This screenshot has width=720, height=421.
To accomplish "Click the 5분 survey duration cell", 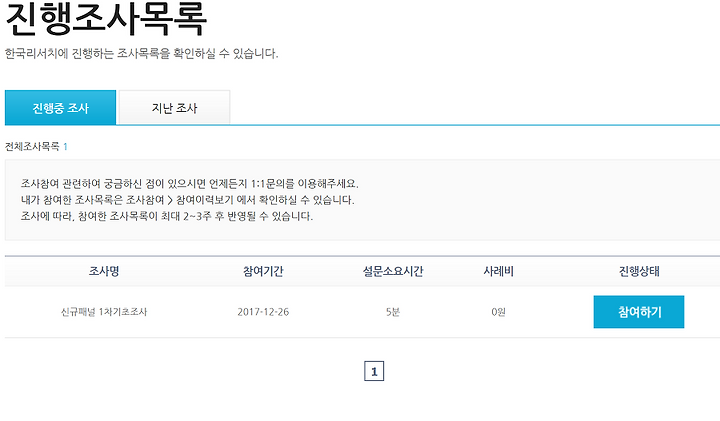I will (x=393, y=312).
